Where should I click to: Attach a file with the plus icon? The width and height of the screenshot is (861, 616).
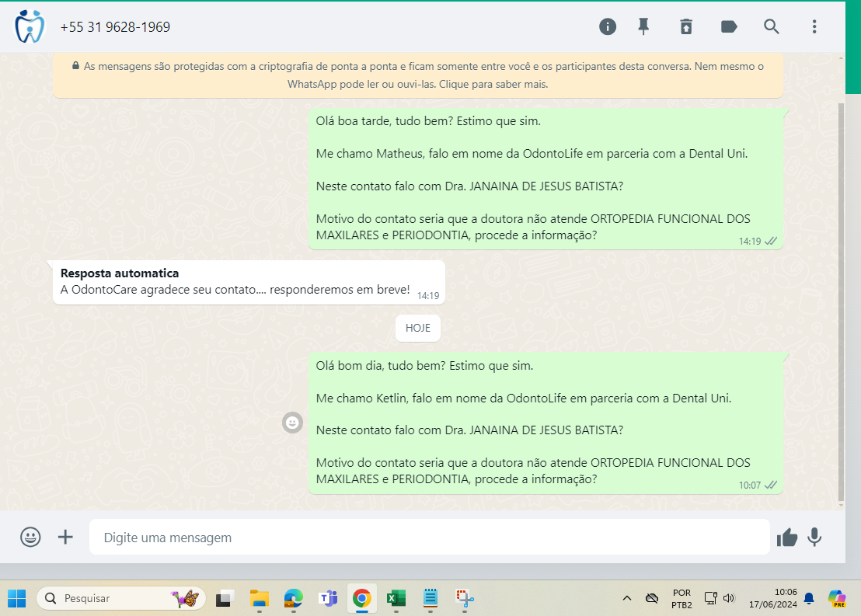coord(65,537)
